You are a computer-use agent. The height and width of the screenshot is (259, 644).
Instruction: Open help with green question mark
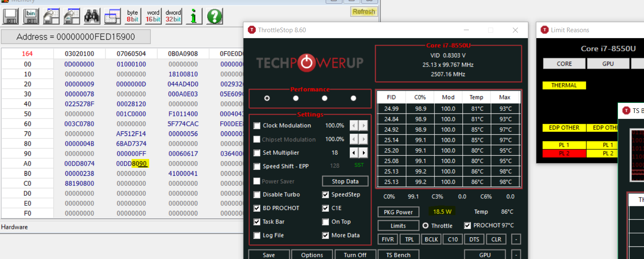(214, 16)
